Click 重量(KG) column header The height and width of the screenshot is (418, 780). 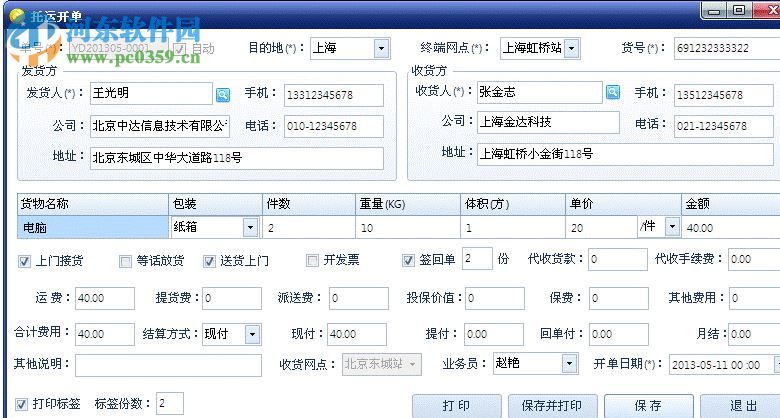[408, 204]
